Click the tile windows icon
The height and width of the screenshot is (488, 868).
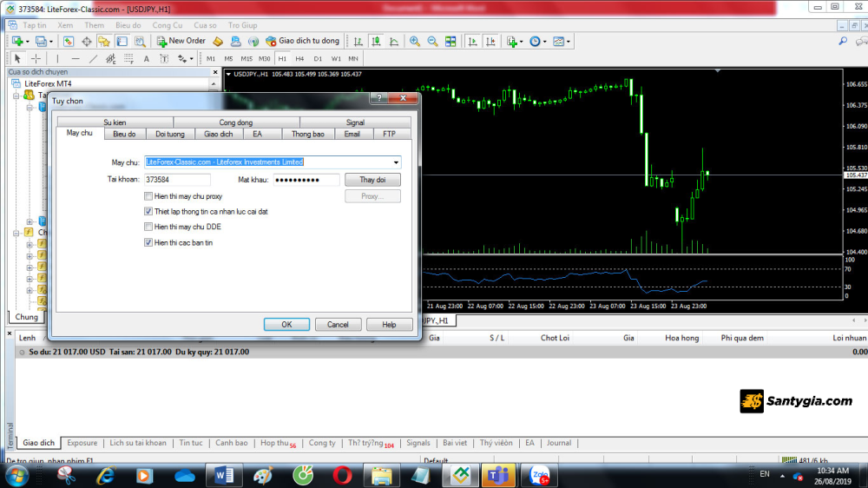(x=450, y=41)
